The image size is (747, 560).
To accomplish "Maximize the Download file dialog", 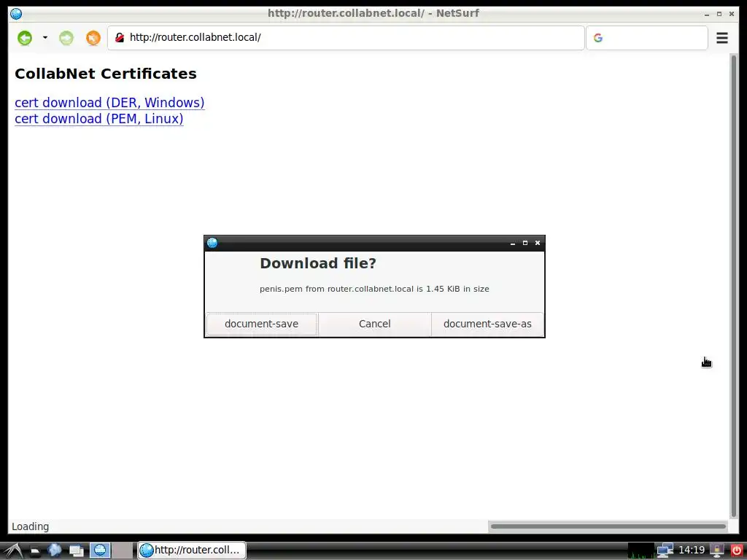I will 525,243.
